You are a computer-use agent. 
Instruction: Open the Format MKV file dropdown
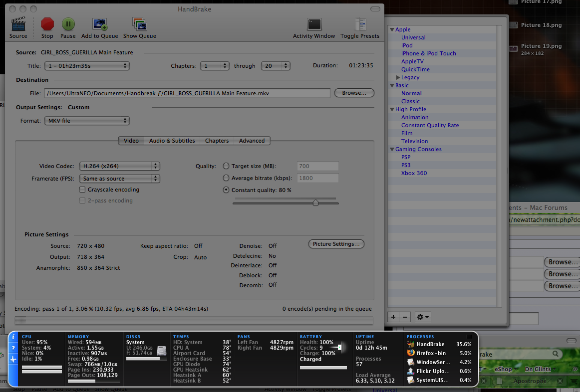pyautogui.click(x=87, y=121)
